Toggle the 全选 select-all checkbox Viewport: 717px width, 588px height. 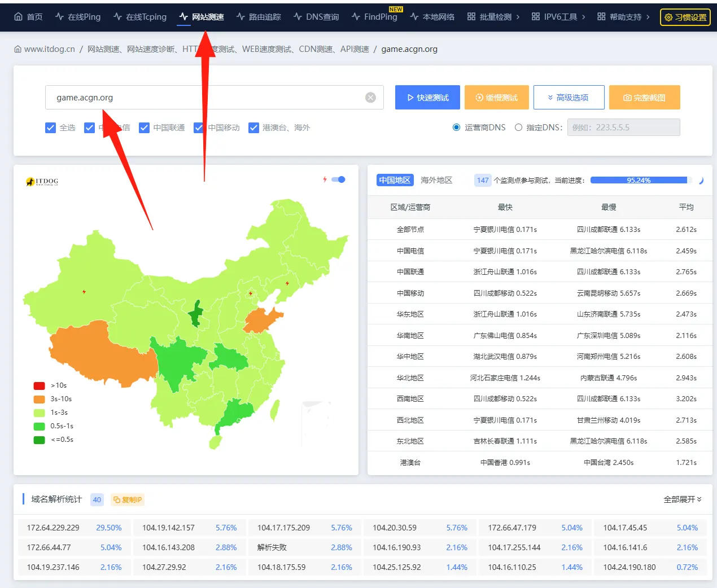50,128
